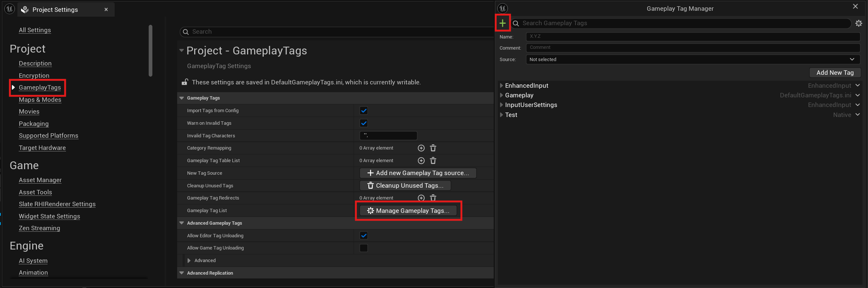Open Zen Streaming settings
868x288 pixels.
pyautogui.click(x=40, y=228)
